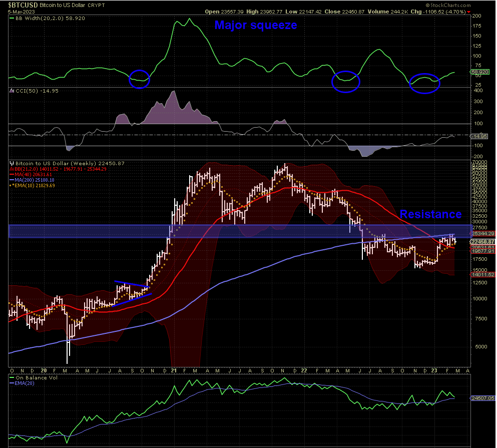
Task: Click the 14011.52 lower band price tag
Action: pos(483,275)
